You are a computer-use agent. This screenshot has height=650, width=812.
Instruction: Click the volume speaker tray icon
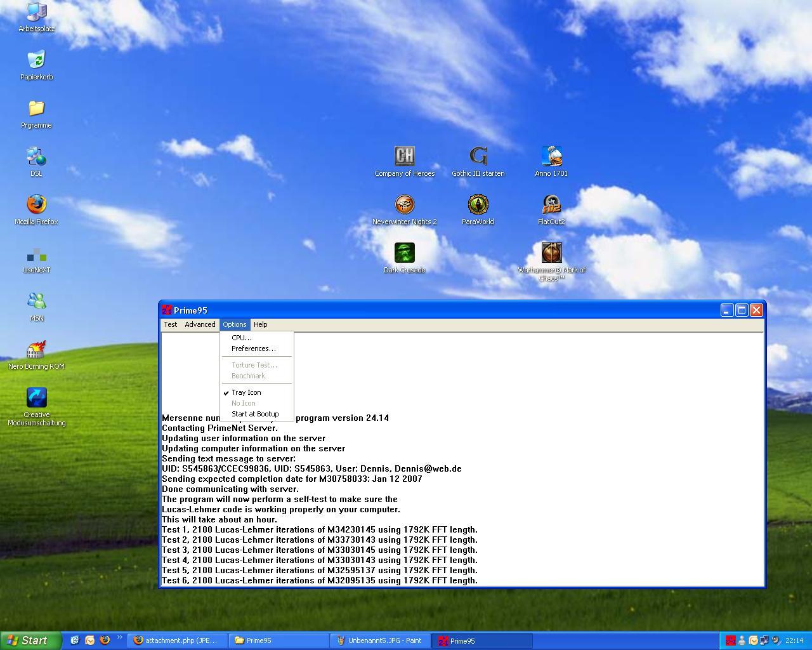pos(776,640)
